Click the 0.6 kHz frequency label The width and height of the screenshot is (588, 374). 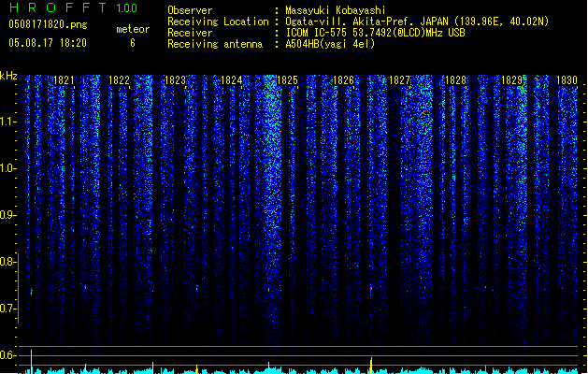point(8,355)
